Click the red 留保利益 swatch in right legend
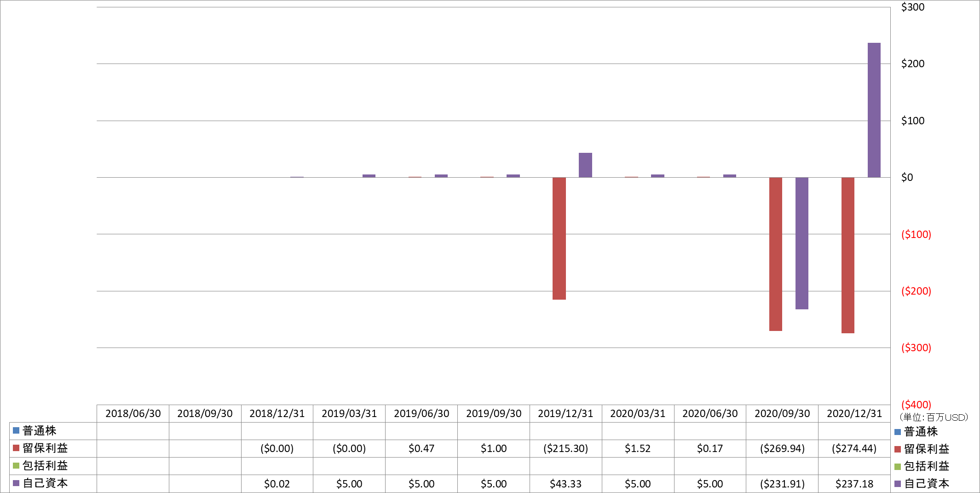Viewport: 980px width, 493px height. 898,449
